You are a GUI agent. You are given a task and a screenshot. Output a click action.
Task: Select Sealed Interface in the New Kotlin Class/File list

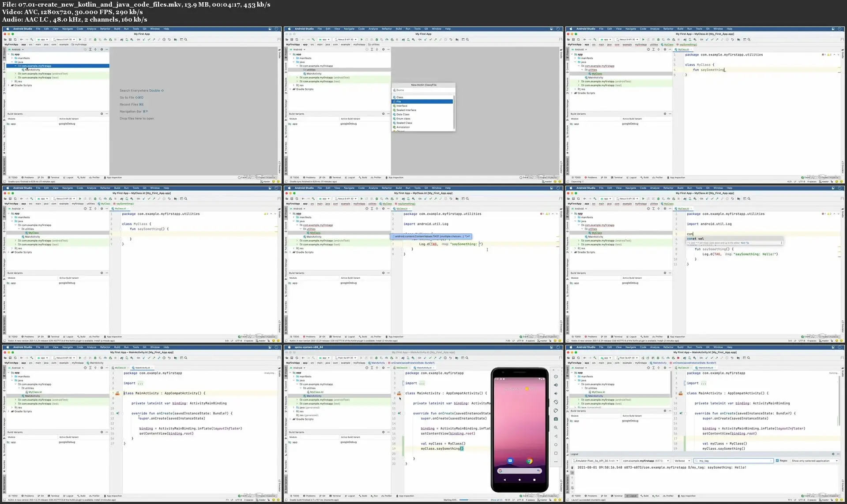pos(422,110)
